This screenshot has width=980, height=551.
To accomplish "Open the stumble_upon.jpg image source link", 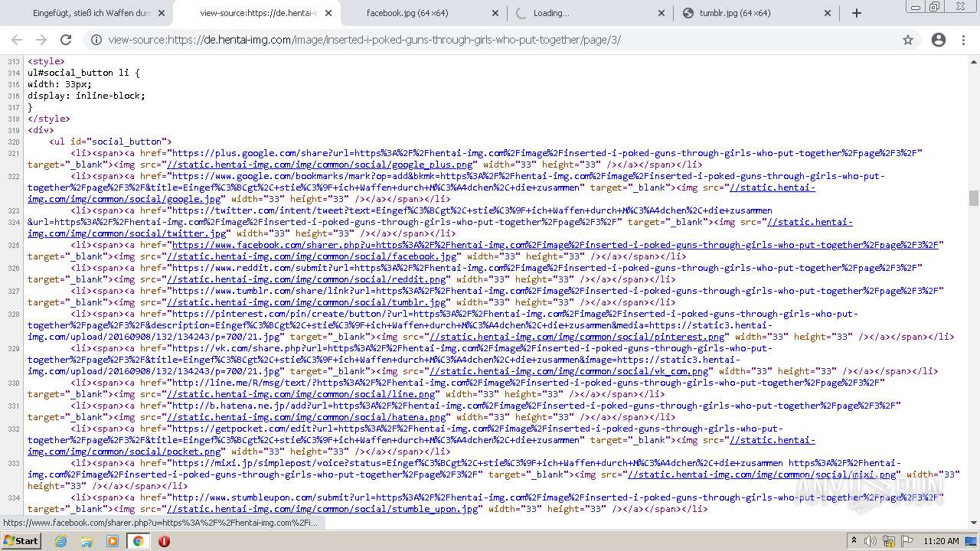I will tap(325, 509).
